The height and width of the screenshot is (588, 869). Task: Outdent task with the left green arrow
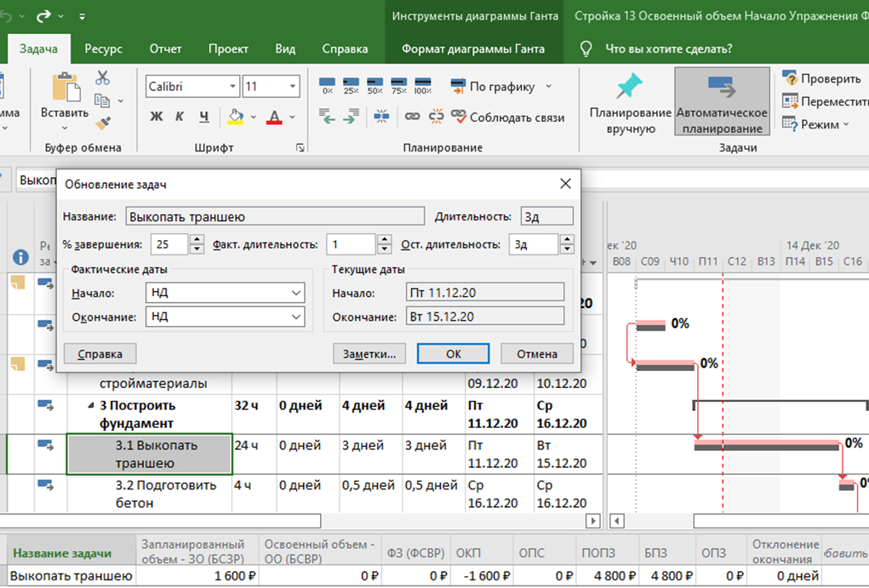[x=328, y=117]
